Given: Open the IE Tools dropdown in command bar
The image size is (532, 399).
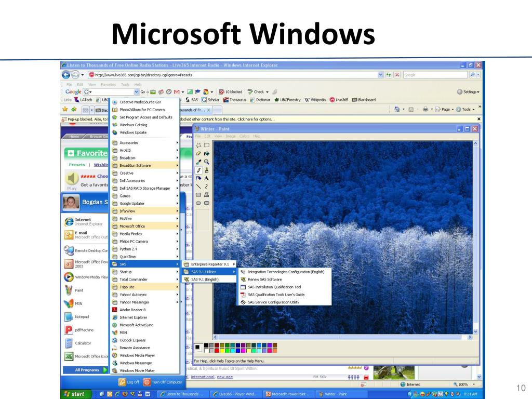Looking at the screenshot, I should pyautogui.click(x=465, y=109).
